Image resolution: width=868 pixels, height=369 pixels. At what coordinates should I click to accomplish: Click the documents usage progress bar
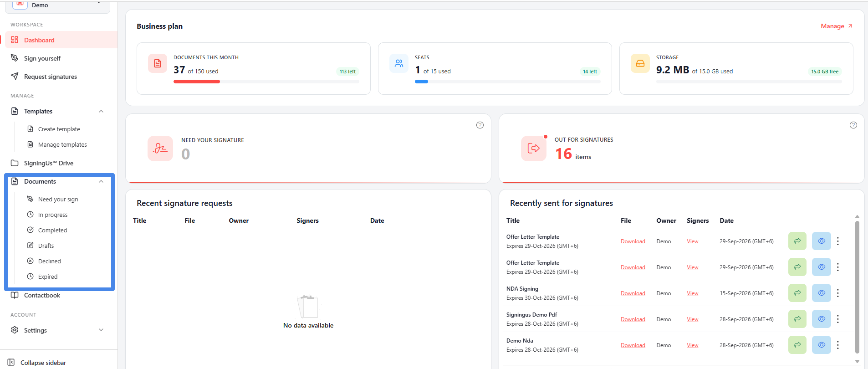point(266,82)
